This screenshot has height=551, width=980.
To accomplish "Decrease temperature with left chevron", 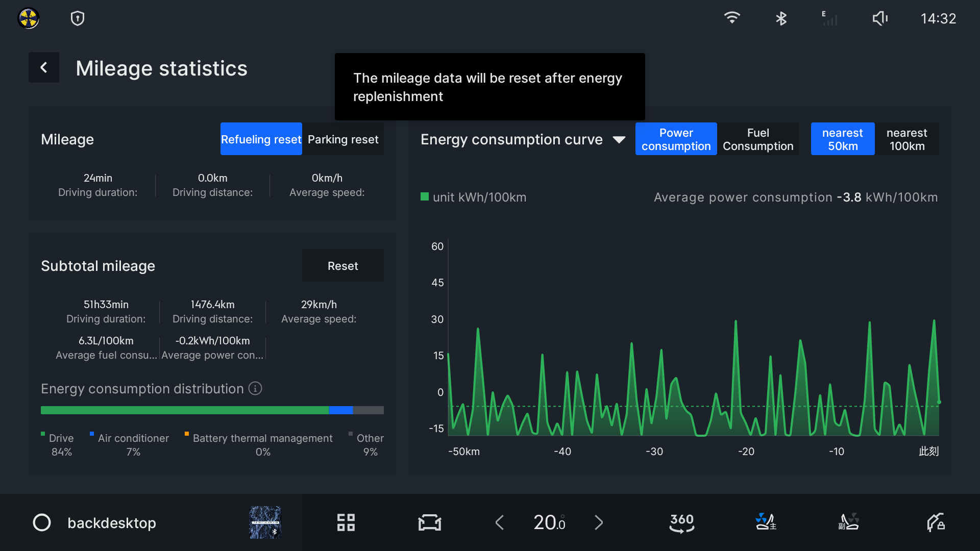I will coord(500,522).
